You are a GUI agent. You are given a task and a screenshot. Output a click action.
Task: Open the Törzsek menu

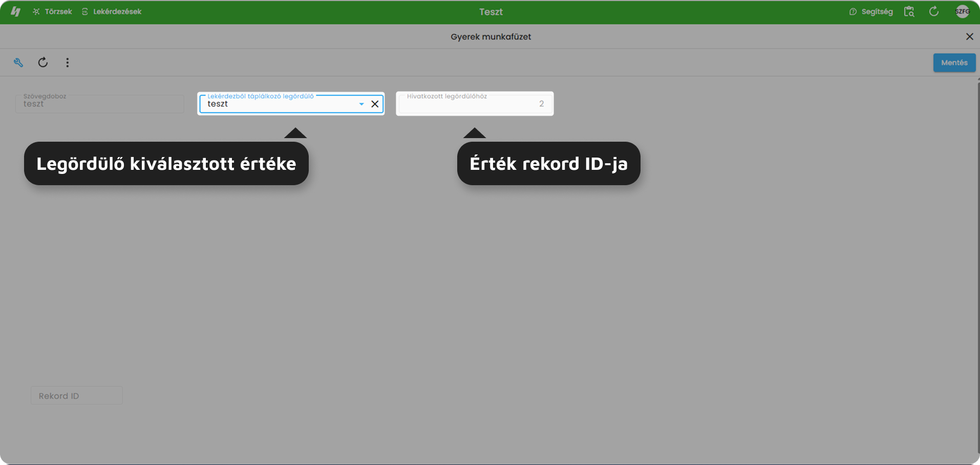coord(53,11)
